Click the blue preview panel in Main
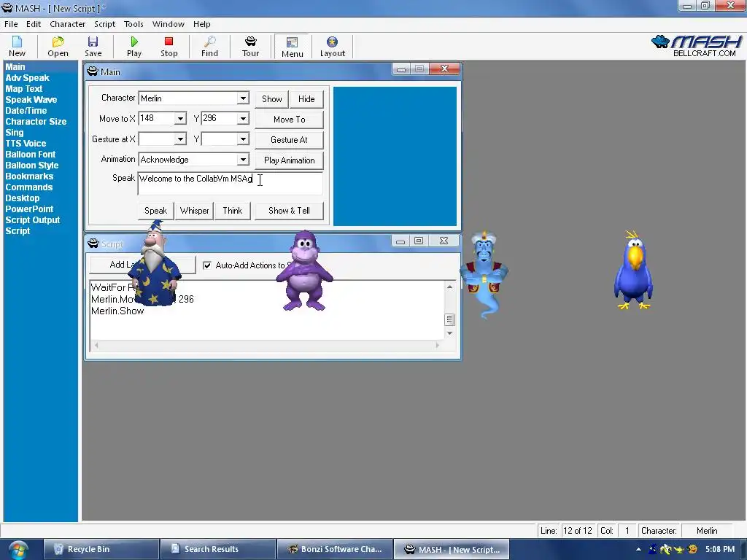This screenshot has height=560, width=747. [x=395, y=156]
